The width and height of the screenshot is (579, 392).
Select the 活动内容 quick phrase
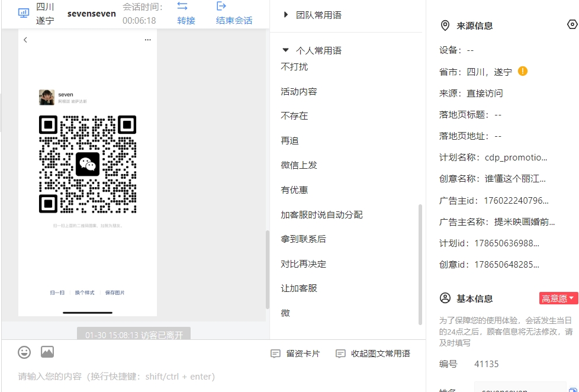click(299, 91)
